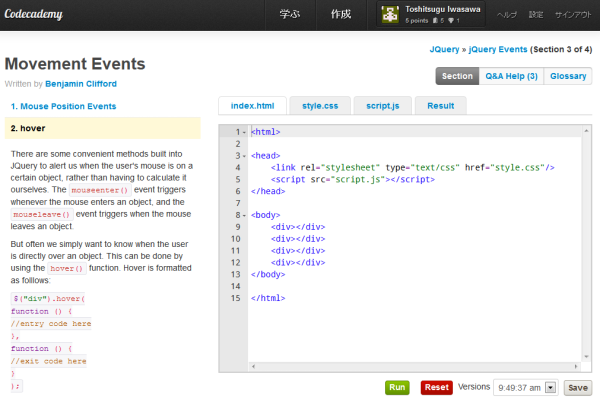The image size is (600, 399).
Task: Click the </html> closing tag line
Action: (268, 298)
